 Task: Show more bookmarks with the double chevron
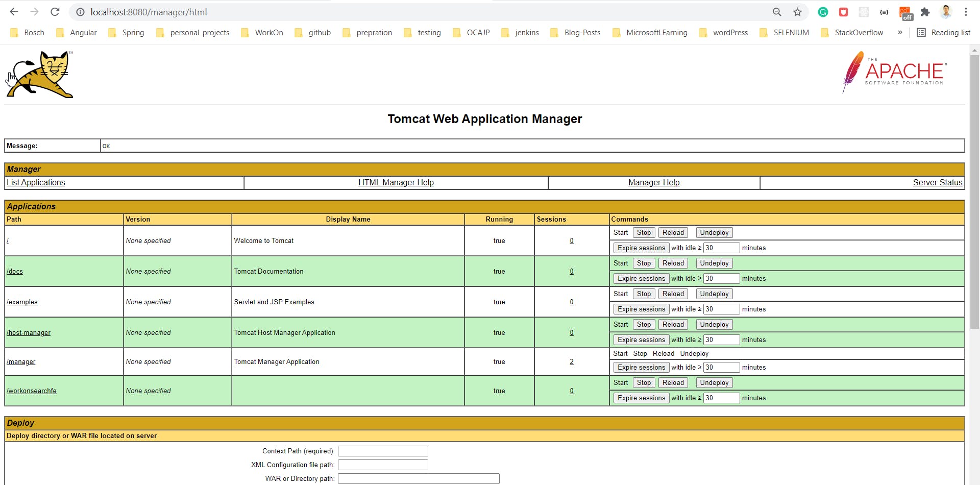point(900,32)
